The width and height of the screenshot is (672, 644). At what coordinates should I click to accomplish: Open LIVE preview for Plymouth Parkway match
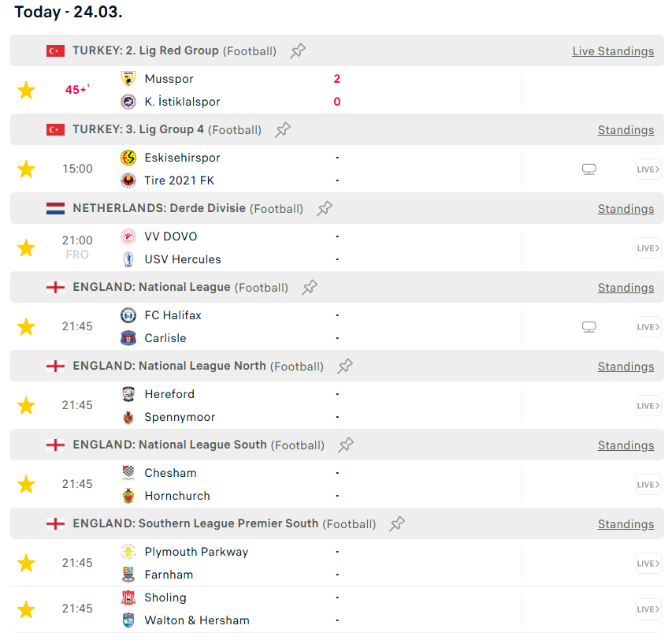pyautogui.click(x=648, y=564)
